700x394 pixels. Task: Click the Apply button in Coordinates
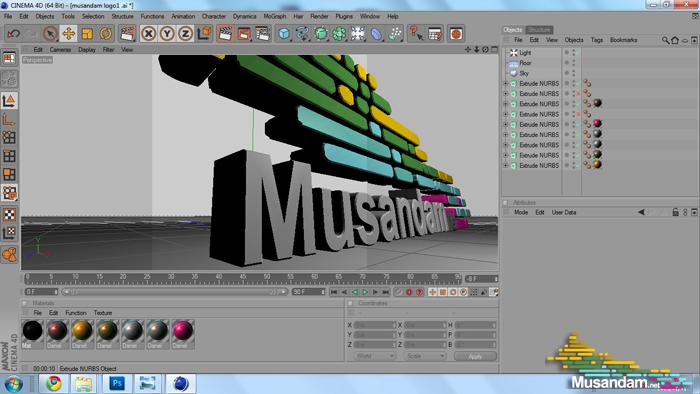[x=475, y=356]
